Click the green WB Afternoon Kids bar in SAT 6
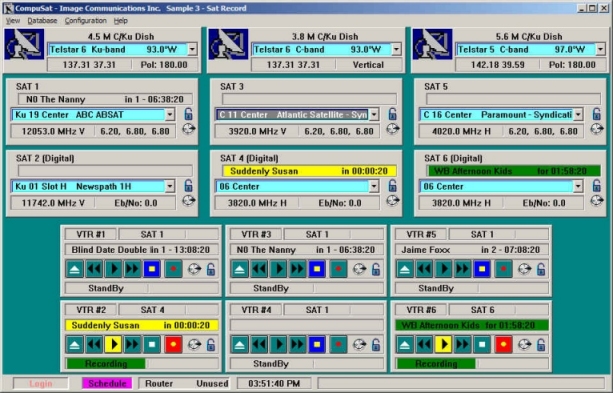This screenshot has width=613, height=393. tap(514, 171)
